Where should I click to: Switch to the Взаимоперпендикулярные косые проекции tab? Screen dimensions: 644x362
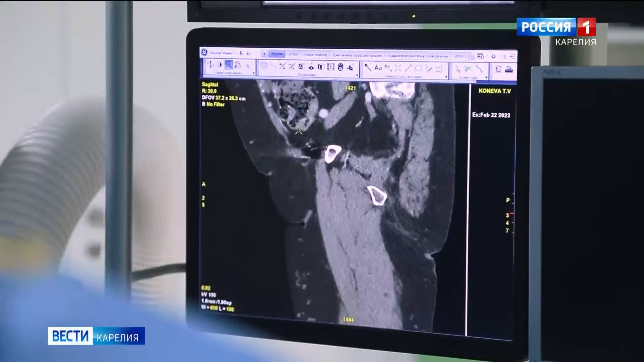point(418,56)
